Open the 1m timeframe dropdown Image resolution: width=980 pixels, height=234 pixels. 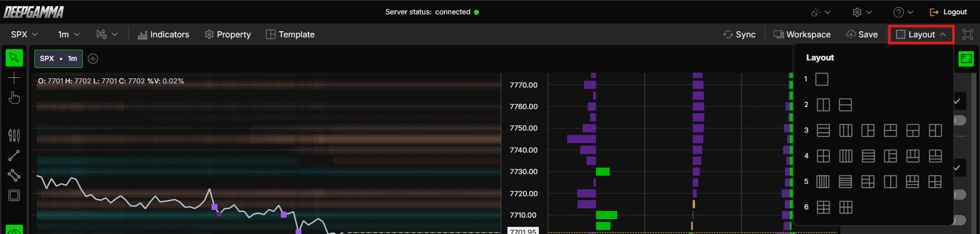point(69,34)
